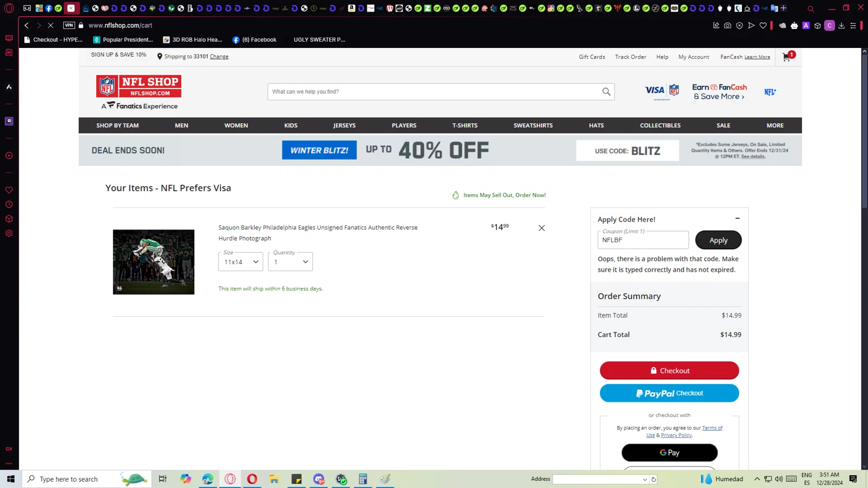The width and height of the screenshot is (868, 488).
Task: Open browser downloads icon
Action: click(x=841, y=25)
